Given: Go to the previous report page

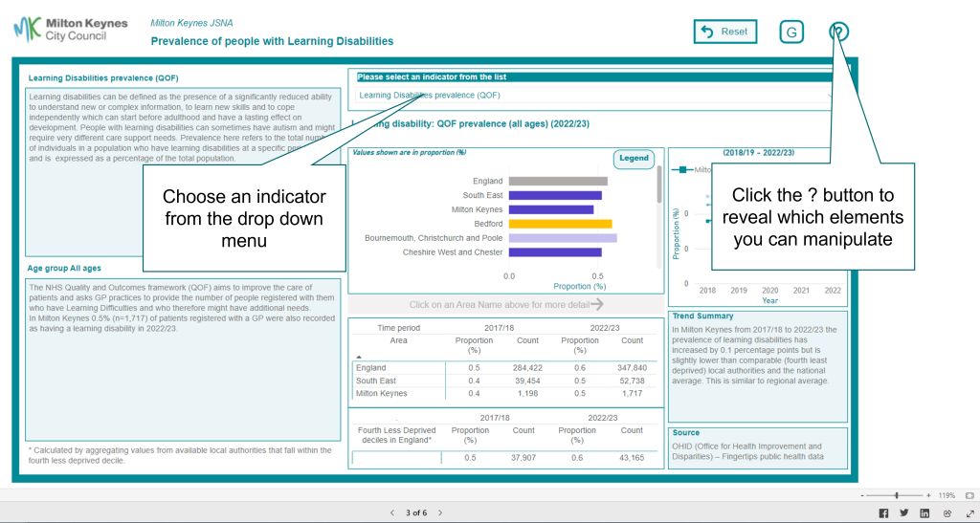Looking at the screenshot, I should [391, 512].
